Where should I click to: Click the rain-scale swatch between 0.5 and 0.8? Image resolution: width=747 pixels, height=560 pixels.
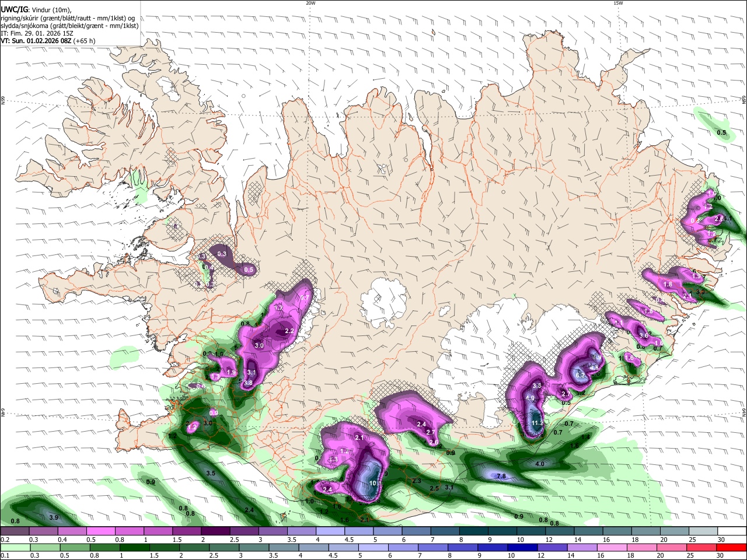[x=75, y=548]
